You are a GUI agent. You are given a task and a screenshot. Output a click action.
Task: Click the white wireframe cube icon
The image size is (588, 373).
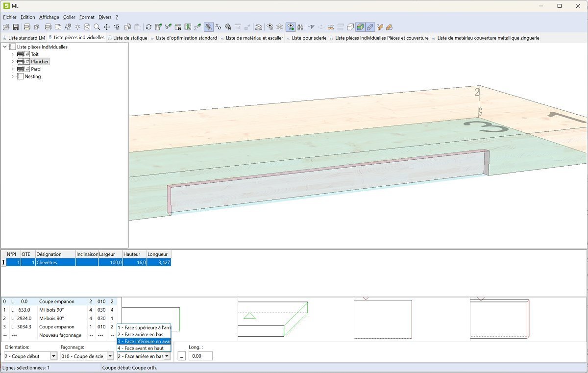(x=350, y=27)
